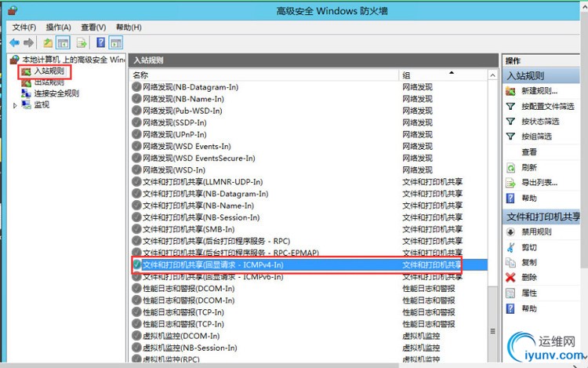Click the status icon of 虚拟机监控(NB-Session-In)
Viewport: 588px width, 368px height.
point(136,348)
